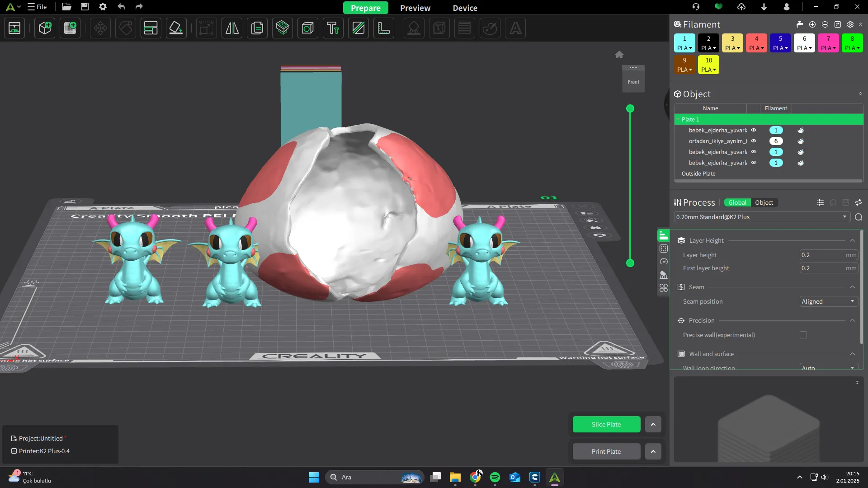Select filament 4 red PLA swatch

point(756,43)
